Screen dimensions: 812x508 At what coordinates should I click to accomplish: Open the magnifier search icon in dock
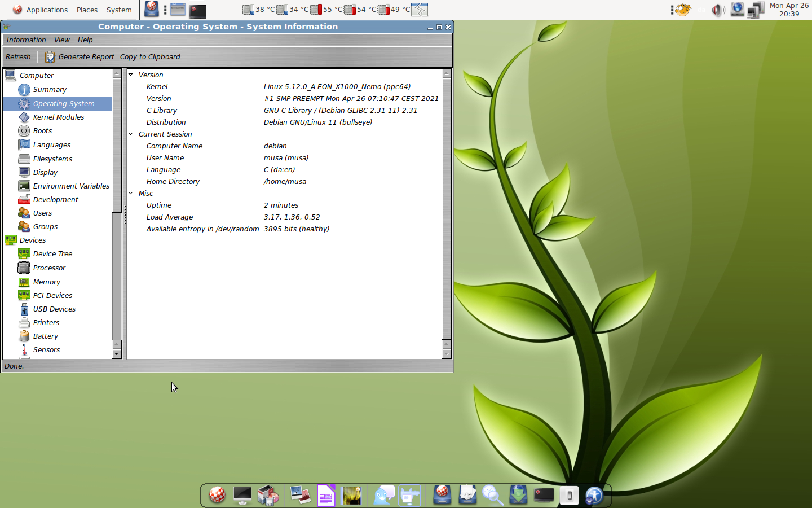[492, 496]
